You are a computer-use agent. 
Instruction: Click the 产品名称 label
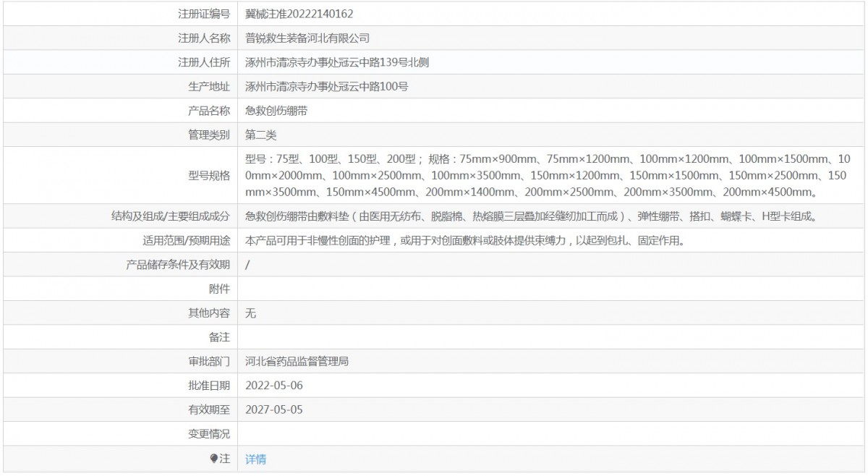(x=209, y=111)
